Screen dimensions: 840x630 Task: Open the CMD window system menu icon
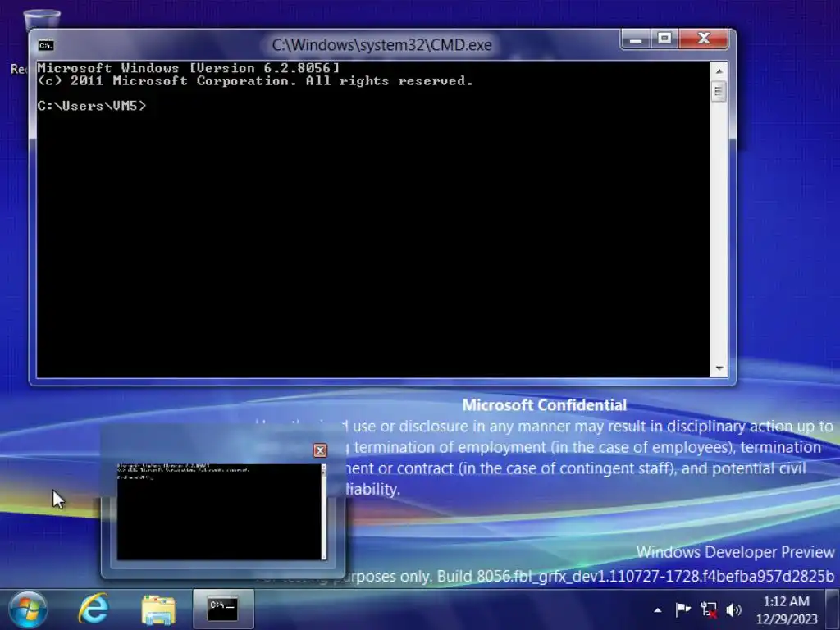tap(46, 46)
